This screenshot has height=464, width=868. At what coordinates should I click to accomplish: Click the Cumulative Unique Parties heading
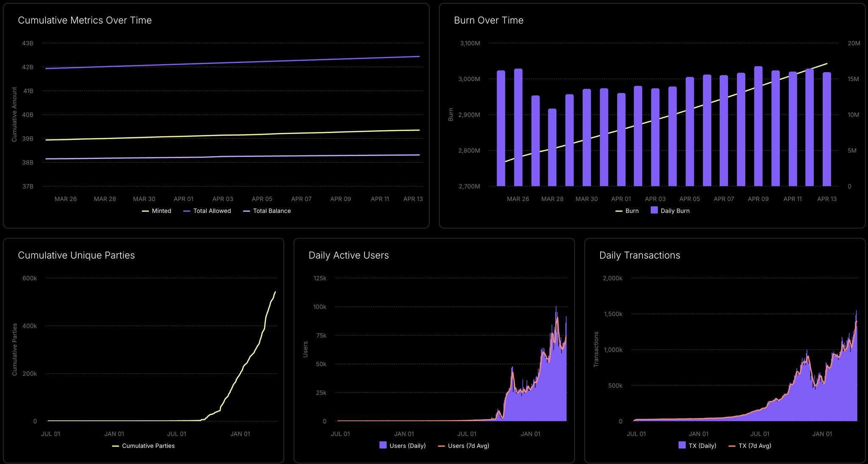[x=76, y=255]
